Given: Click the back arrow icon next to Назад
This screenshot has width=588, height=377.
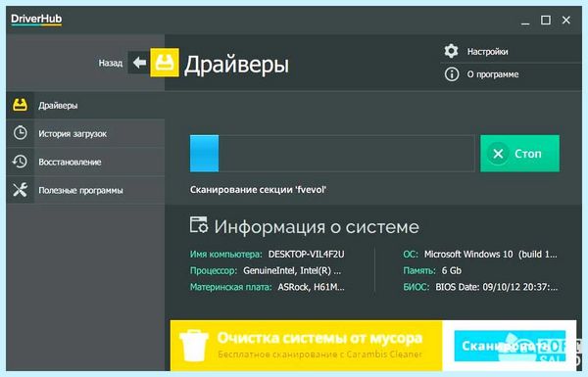Looking at the screenshot, I should [139, 63].
